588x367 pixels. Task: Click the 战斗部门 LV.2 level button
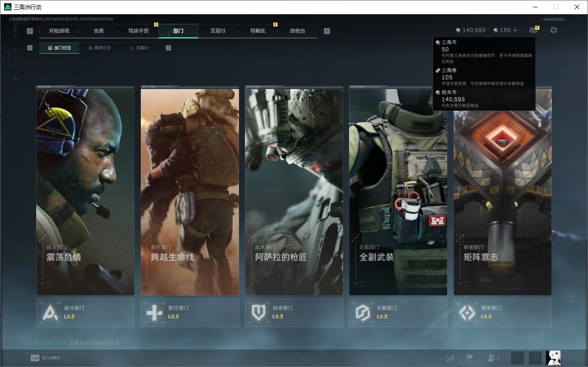click(x=85, y=312)
